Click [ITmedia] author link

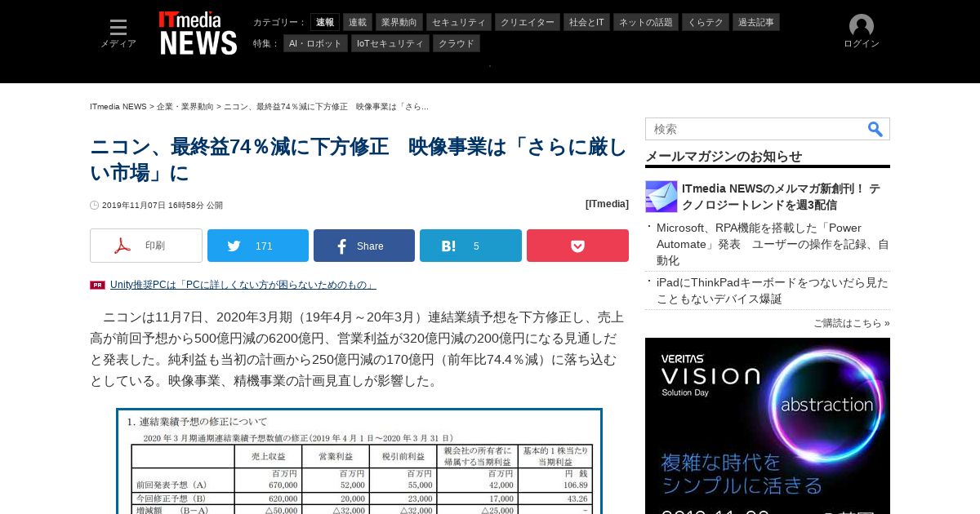point(607,204)
